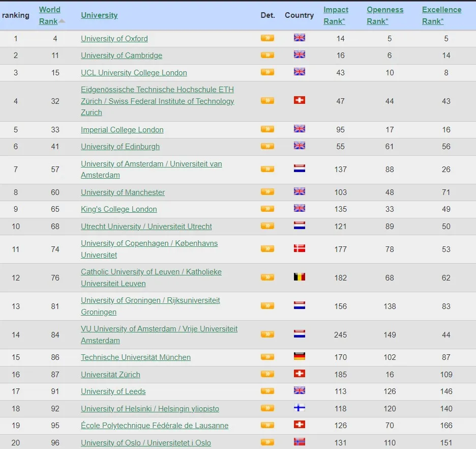Screen dimensions: 476x449
Task: Sort table by Impact Rank header
Action: pyautogui.click(x=336, y=15)
